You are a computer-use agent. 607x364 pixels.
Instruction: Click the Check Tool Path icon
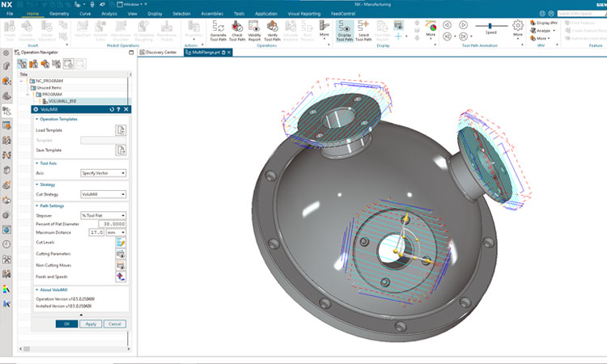pyautogui.click(x=237, y=27)
